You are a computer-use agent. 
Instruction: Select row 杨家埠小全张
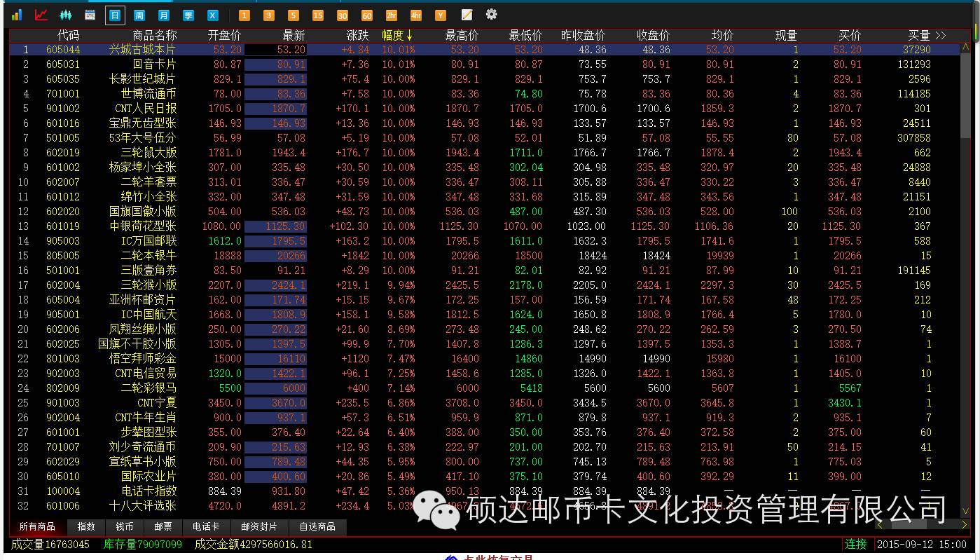pos(484,168)
